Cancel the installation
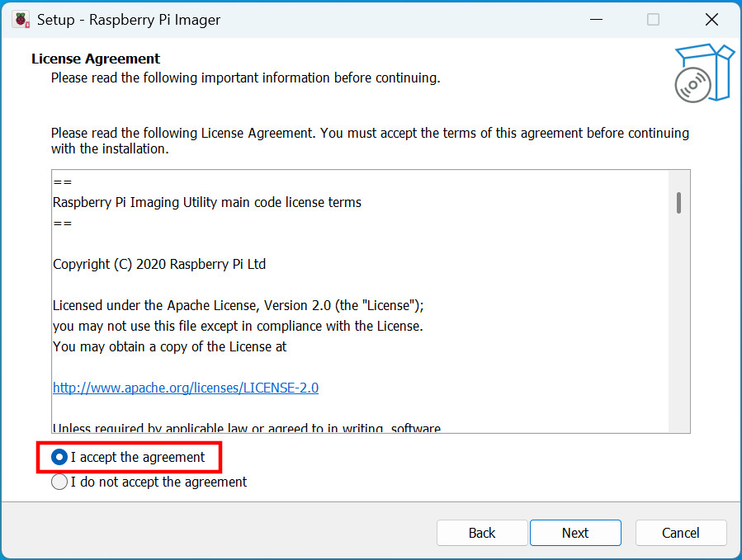 point(681,533)
